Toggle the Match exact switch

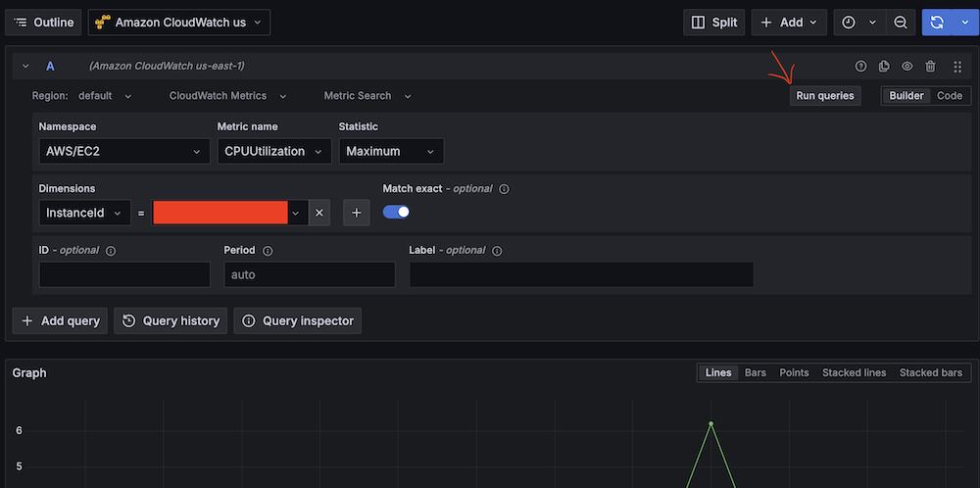[396, 212]
